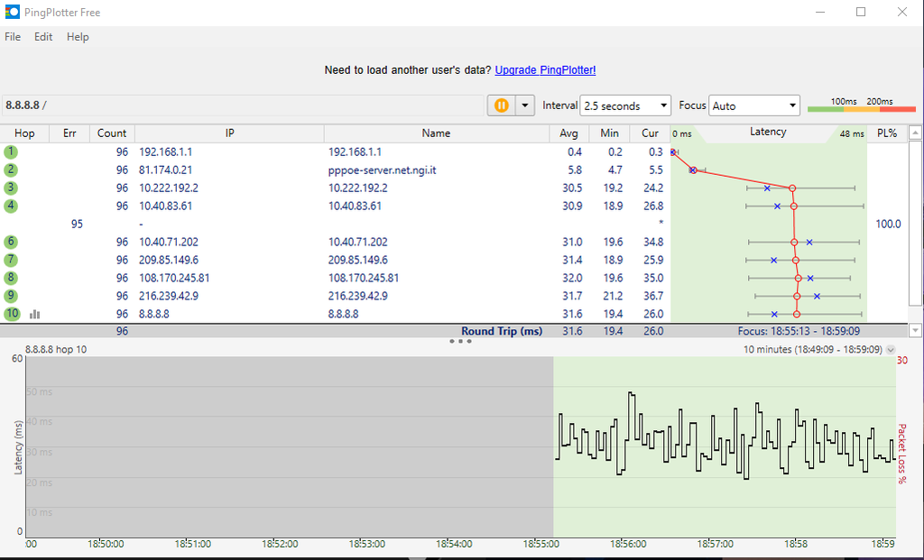Select IP 10.40.83.61 in IP column
924x560 pixels.
click(x=166, y=207)
